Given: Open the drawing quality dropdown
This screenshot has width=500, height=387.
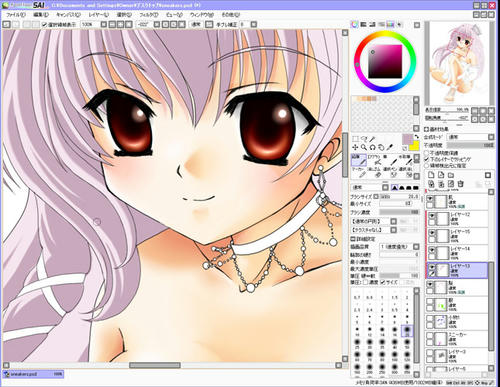Looking at the screenshot, I should (x=399, y=247).
